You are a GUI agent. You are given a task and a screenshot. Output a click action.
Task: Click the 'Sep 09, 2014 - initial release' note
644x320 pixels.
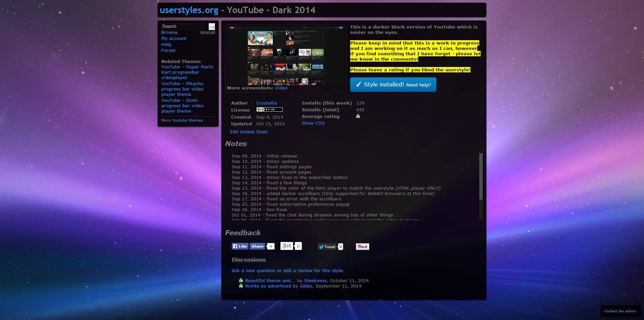click(264, 156)
